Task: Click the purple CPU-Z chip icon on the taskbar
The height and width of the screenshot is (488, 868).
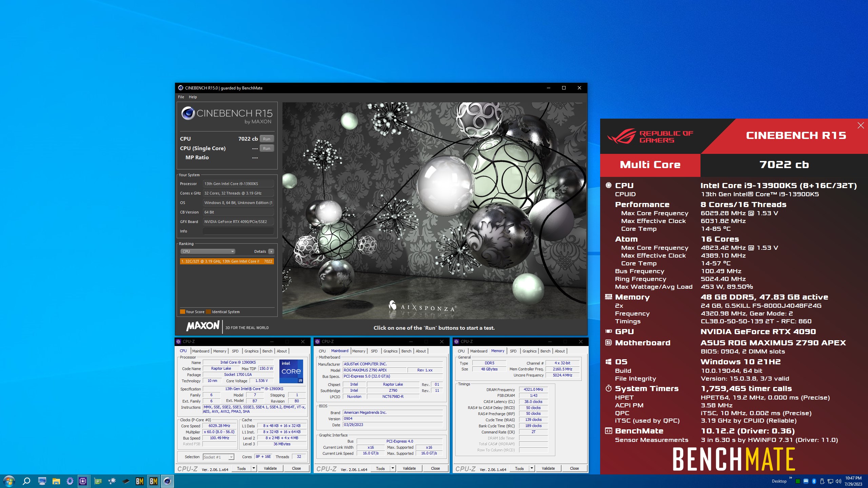Action: (x=83, y=481)
